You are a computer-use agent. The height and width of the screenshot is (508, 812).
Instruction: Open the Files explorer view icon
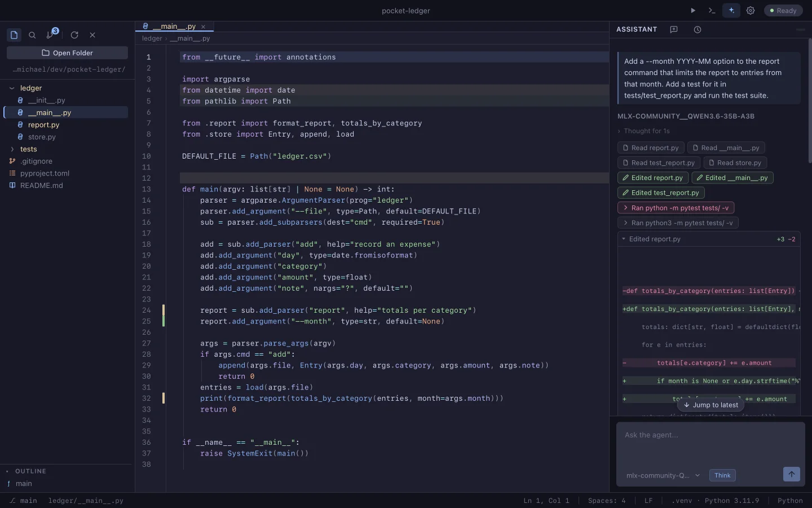click(x=14, y=35)
